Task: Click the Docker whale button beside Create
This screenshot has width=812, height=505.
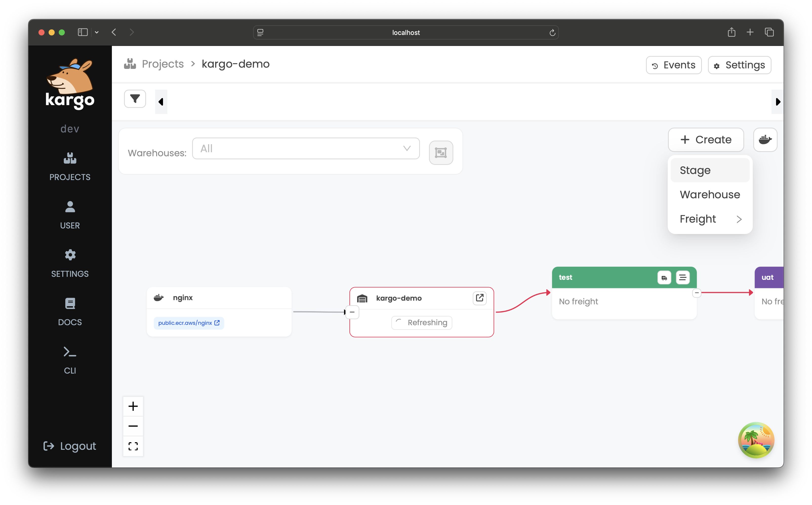Action: point(765,140)
